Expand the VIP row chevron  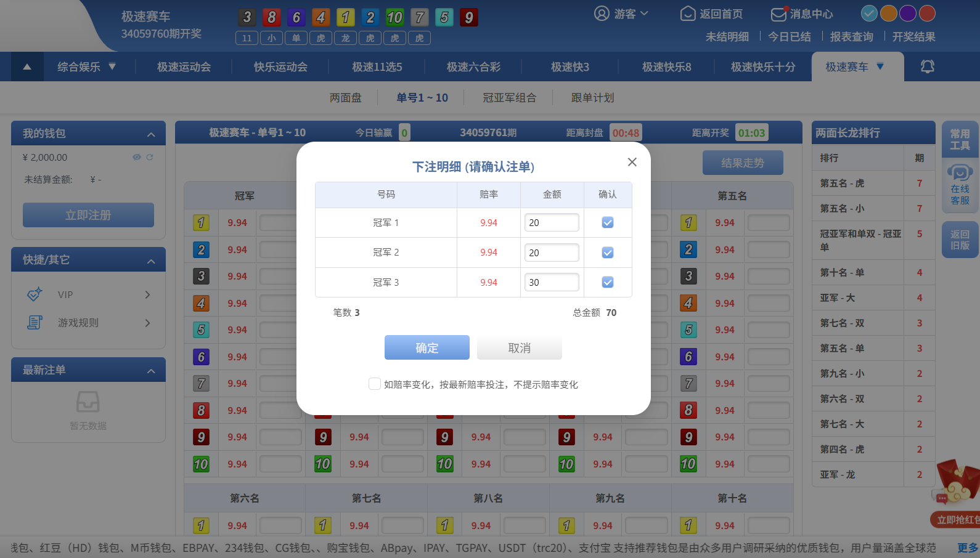(x=147, y=294)
